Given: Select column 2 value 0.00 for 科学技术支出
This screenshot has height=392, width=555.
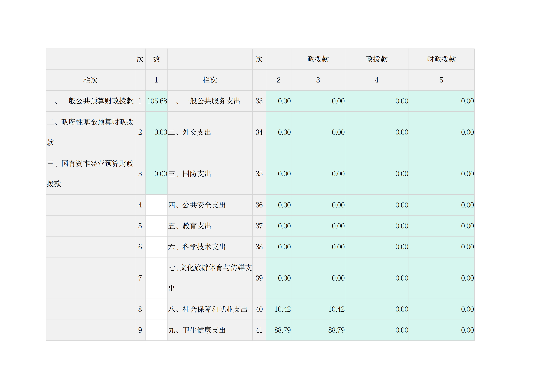Looking at the screenshot, I should [x=279, y=247].
